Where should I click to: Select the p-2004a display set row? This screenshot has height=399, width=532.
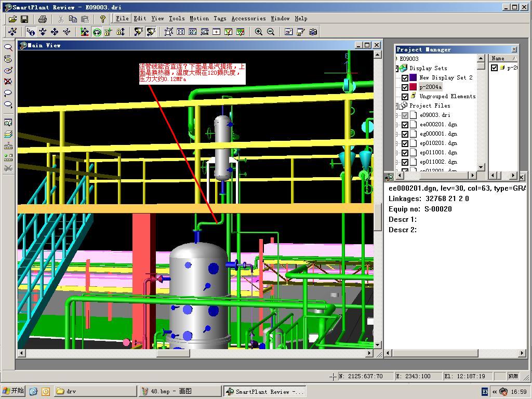point(430,87)
